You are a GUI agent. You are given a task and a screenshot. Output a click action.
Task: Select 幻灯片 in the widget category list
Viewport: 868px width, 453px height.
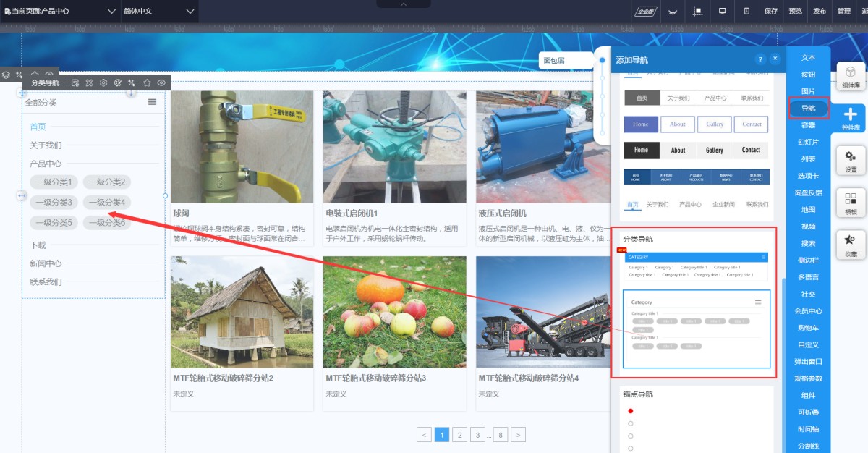point(808,143)
